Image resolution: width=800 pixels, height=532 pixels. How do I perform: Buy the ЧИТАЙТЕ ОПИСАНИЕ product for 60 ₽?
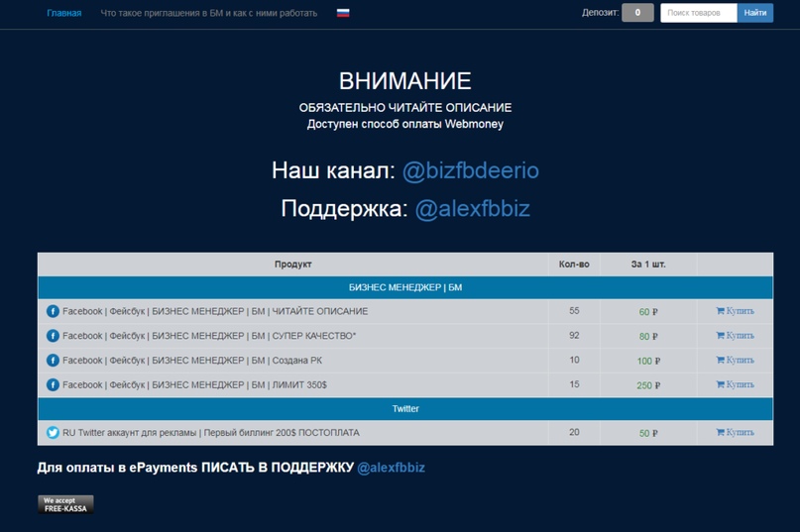click(x=735, y=311)
